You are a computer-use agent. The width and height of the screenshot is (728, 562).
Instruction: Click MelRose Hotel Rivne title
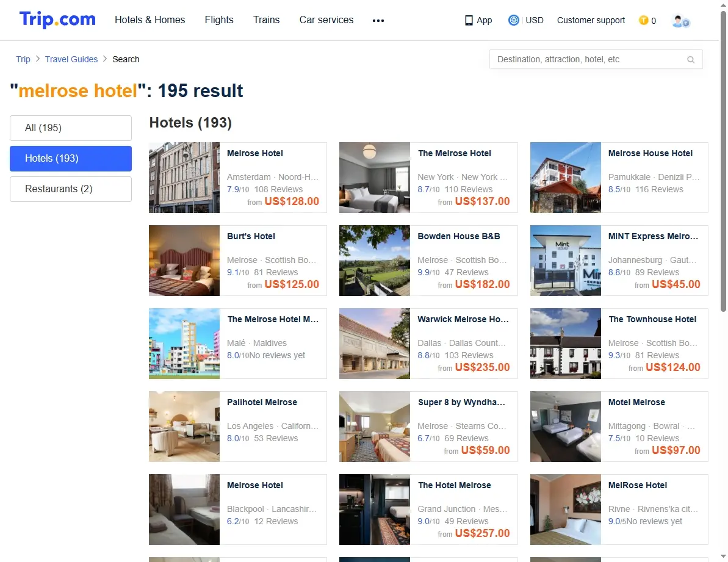pyautogui.click(x=638, y=485)
